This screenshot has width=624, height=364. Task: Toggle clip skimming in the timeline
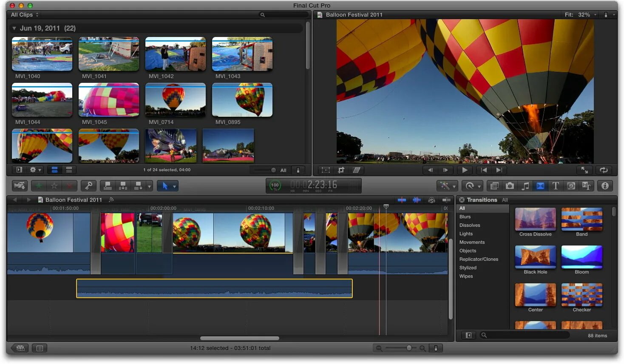click(402, 200)
